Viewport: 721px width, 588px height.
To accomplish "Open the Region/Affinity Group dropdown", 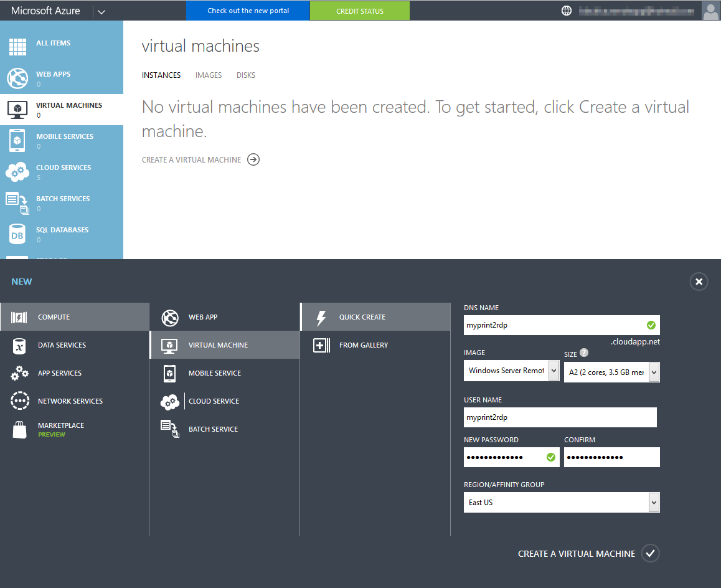I will coord(562,503).
